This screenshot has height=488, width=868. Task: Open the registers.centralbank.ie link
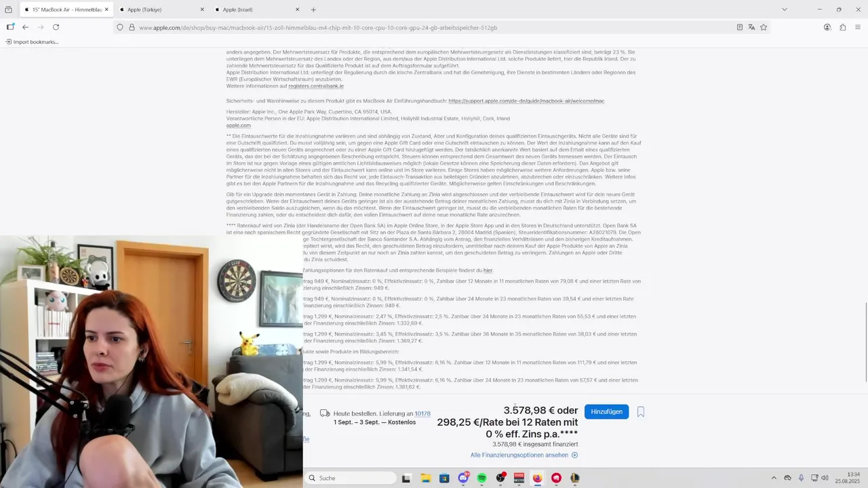click(x=316, y=86)
